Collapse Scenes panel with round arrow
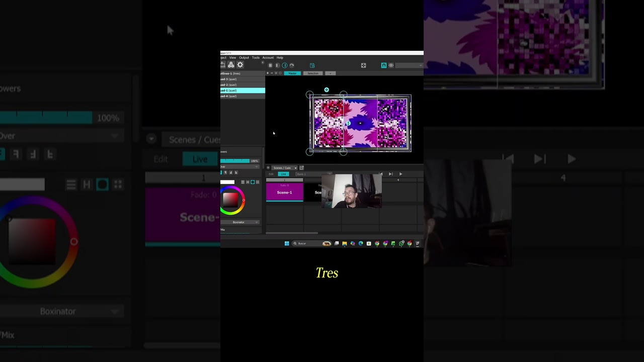Viewport: 644px width, 362px height. (x=268, y=167)
